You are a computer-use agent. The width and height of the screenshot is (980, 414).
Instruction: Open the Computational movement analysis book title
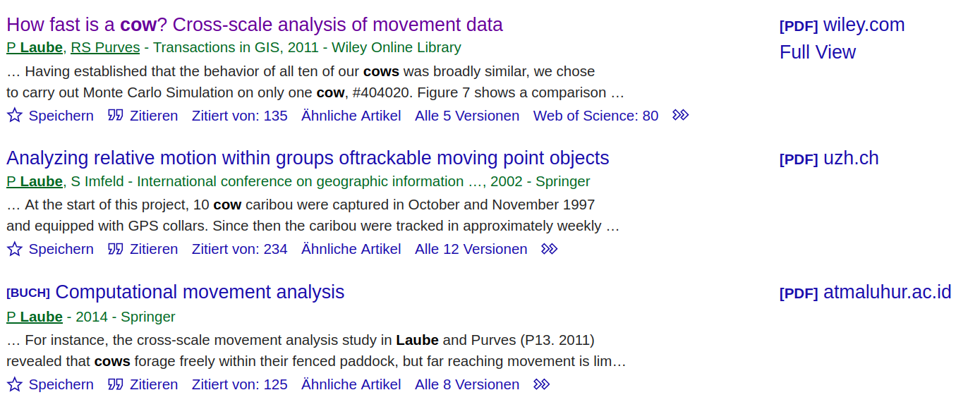pos(200,292)
